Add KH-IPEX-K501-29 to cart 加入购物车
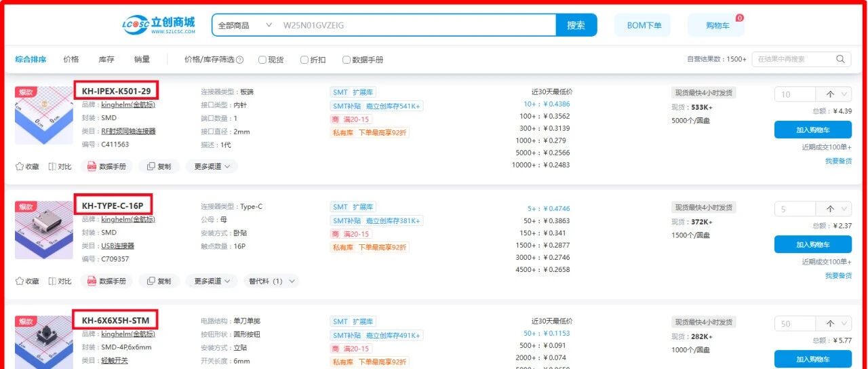Viewport: 868px width, 369px height. click(813, 130)
